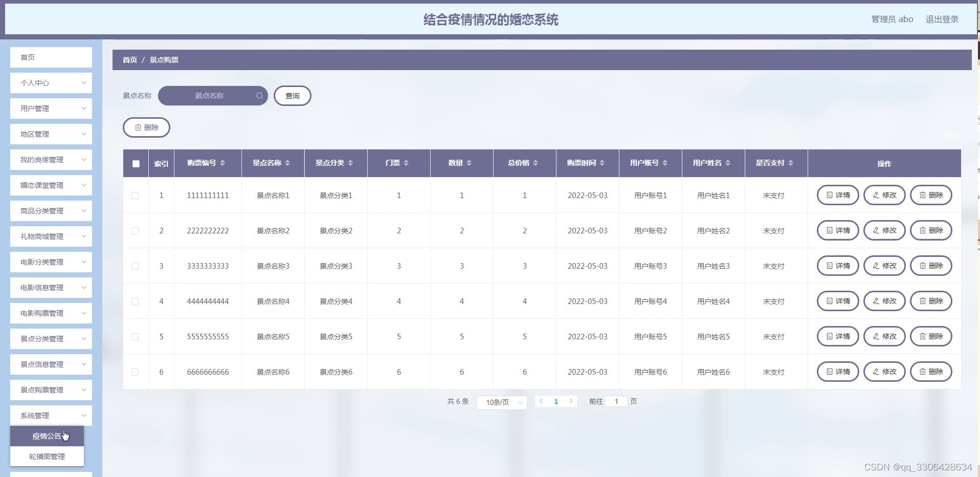
Task: Click 修改 for row 1111111111
Action: (884, 195)
